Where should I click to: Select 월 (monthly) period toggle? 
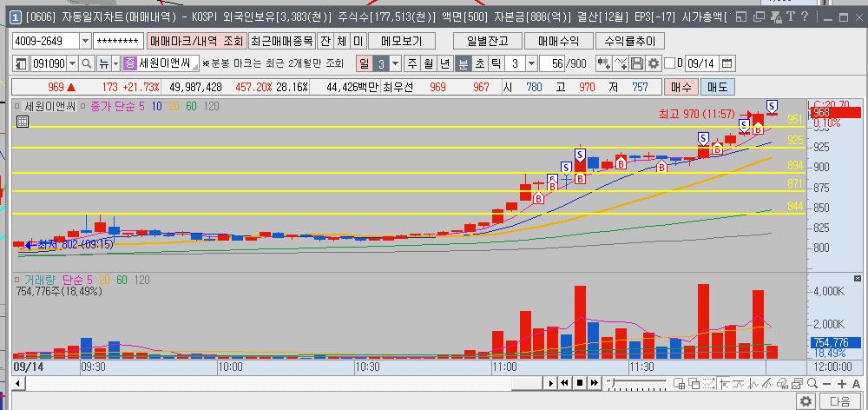pyautogui.click(x=429, y=63)
